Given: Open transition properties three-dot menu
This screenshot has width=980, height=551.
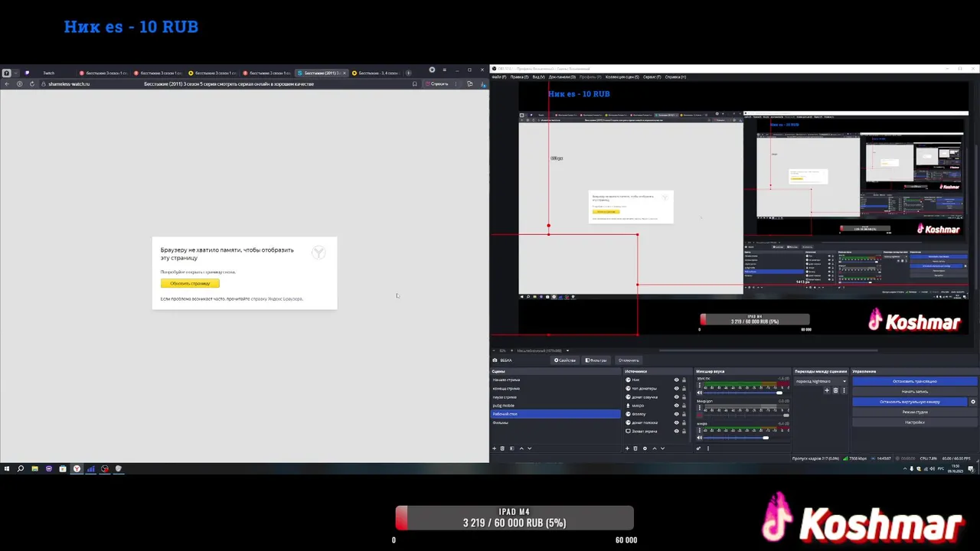Looking at the screenshot, I should tap(844, 390).
